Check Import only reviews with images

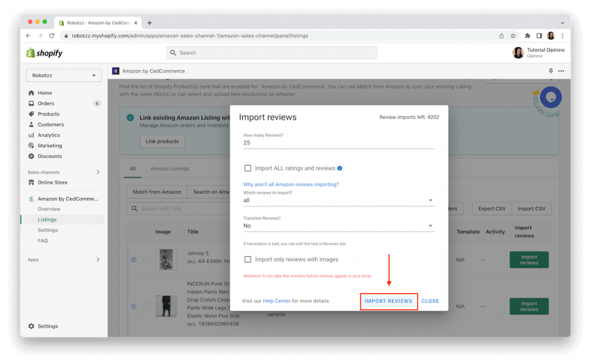pyautogui.click(x=248, y=259)
